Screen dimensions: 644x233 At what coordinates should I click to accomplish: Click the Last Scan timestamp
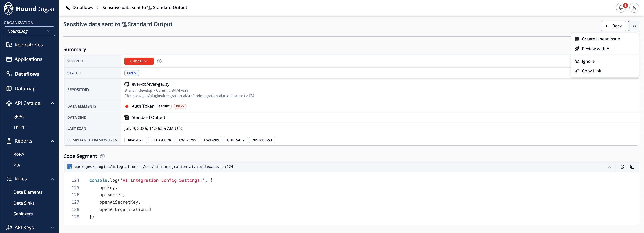tap(154, 129)
